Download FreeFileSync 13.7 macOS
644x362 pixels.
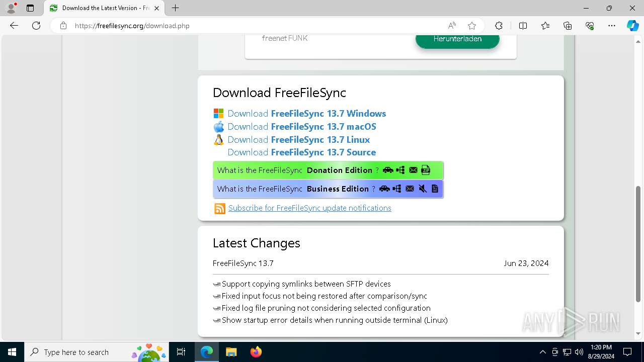[x=302, y=127]
